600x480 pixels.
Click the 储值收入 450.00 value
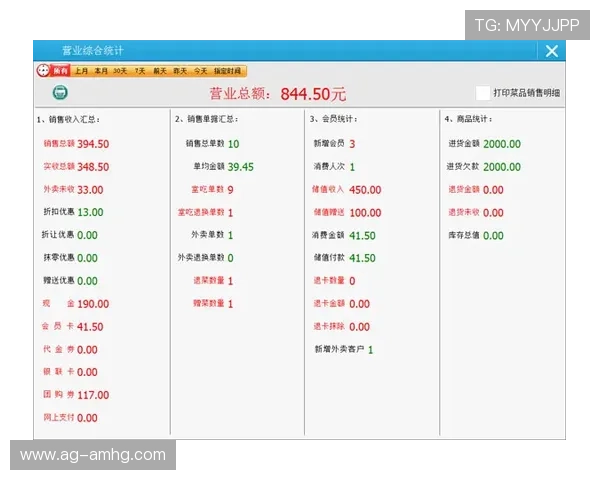365,190
